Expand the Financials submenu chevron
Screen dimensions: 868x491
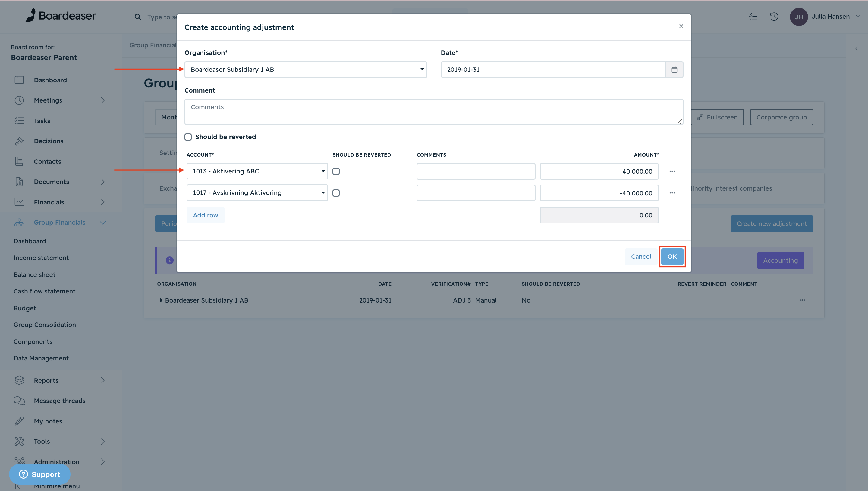tap(103, 202)
